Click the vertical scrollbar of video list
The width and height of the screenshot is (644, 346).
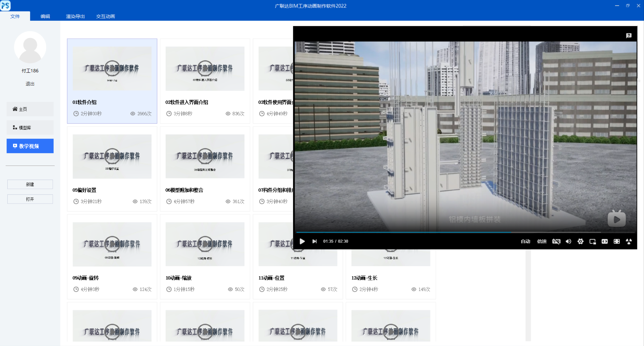click(x=528, y=295)
